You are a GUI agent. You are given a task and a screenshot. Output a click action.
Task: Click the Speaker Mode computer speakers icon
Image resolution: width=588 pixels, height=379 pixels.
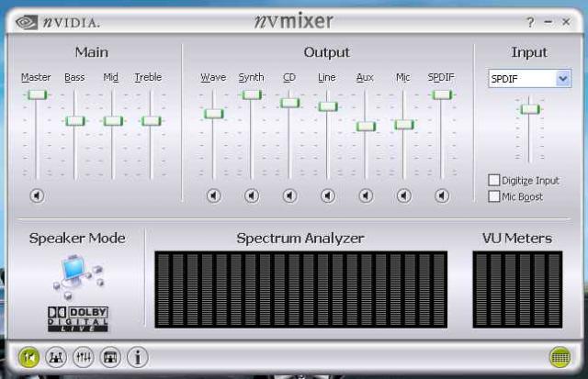tap(78, 277)
